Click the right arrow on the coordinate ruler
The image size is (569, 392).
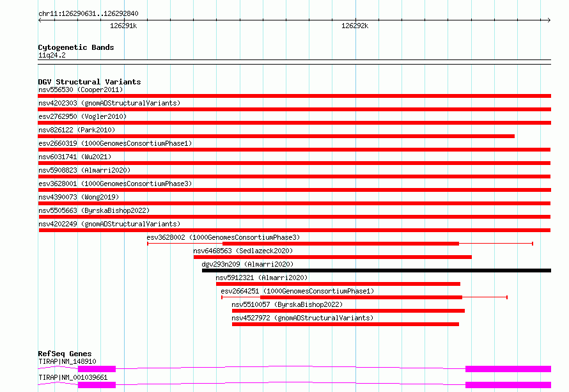click(x=549, y=20)
